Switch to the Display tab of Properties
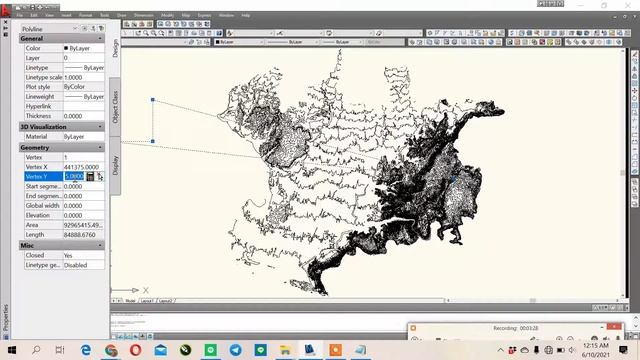 (115, 165)
